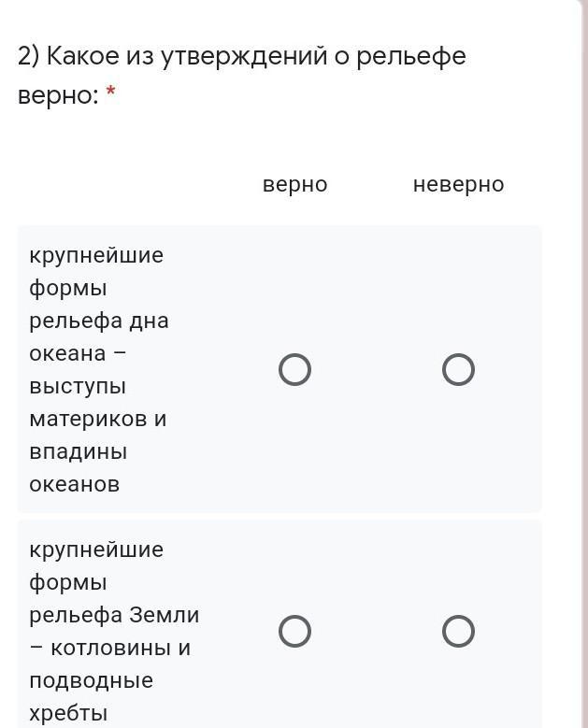
Task: Select верно for the Earth relief statement
Action: coord(294,632)
